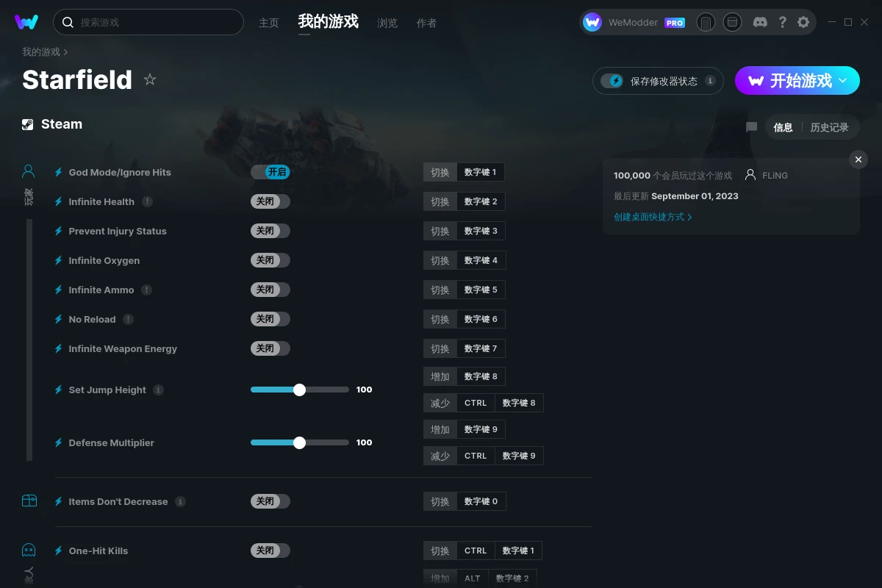Change God Mode hotkey 数字键 1

(481, 172)
